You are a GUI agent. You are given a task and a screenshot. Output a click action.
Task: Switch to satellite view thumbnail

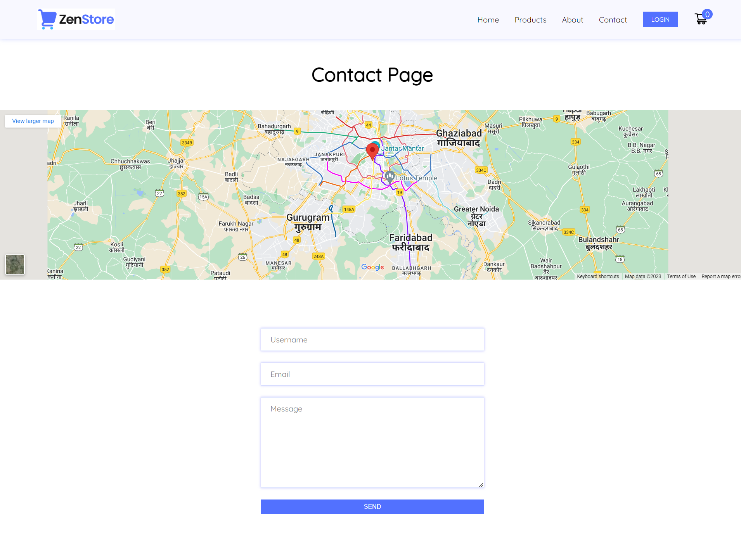coord(15,264)
